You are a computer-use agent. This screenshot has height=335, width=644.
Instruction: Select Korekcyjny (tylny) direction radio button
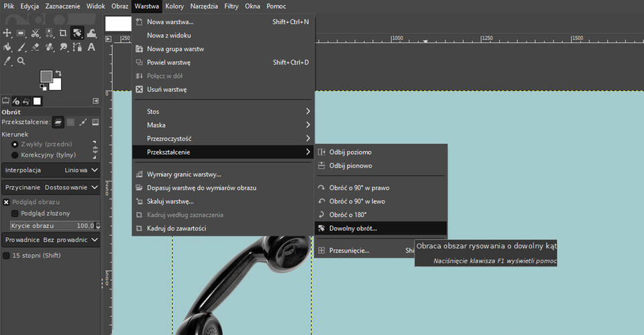point(15,155)
